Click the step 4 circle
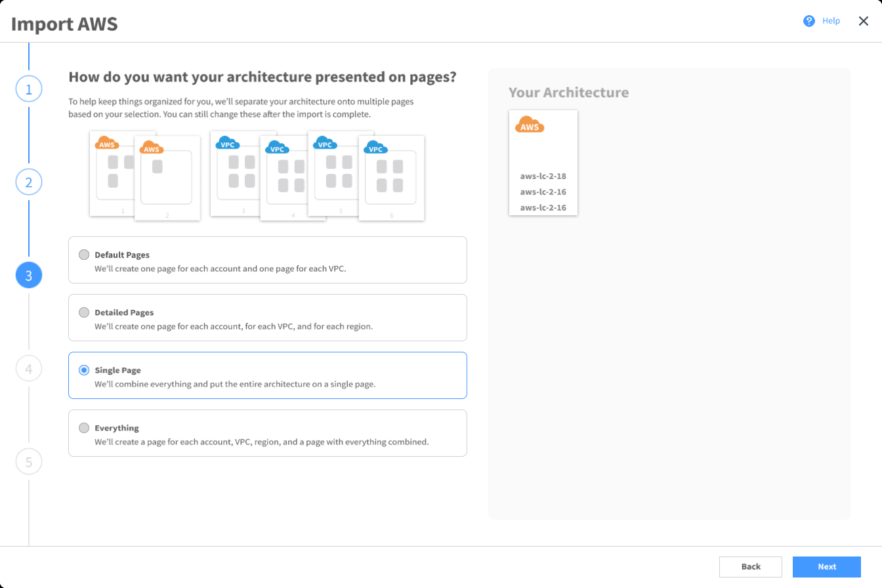Screen dimensions: 882x588 pyautogui.click(x=29, y=369)
